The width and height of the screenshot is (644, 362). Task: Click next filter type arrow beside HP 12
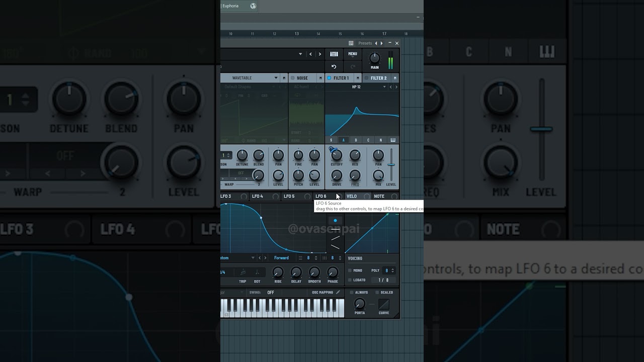[396, 87]
